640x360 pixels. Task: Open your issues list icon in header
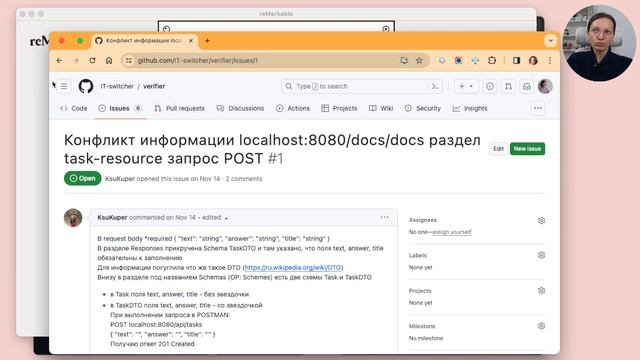(490, 86)
